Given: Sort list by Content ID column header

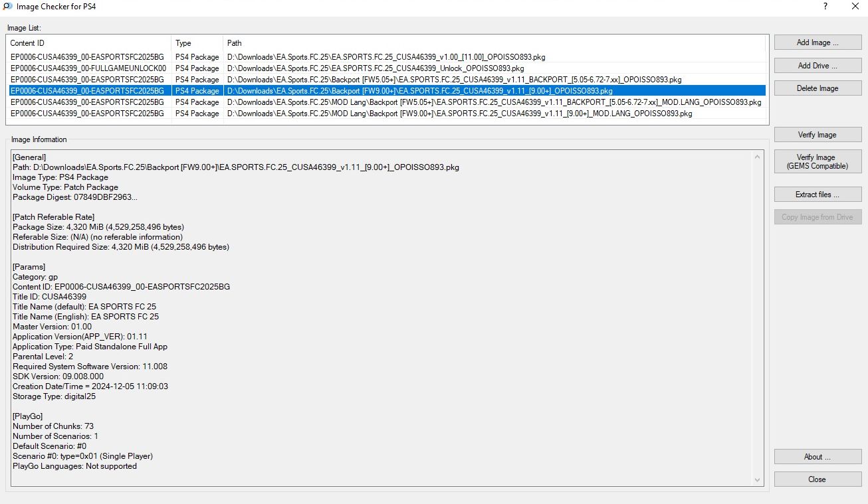Looking at the screenshot, I should 89,43.
